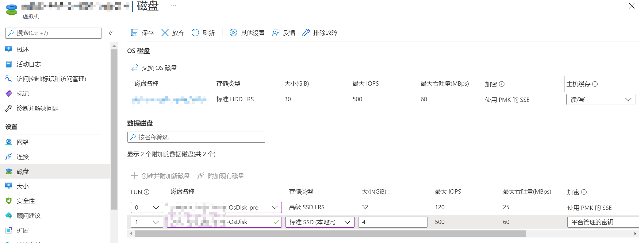
Task: Click 使用 PMK 的 SSE in OS disk row
Action: pyautogui.click(x=507, y=100)
